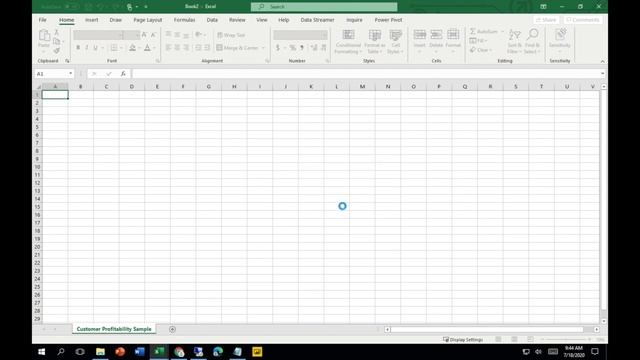The height and width of the screenshot is (360, 640).
Task: Click the Decrease Font Size icon
Action: [x=153, y=35]
